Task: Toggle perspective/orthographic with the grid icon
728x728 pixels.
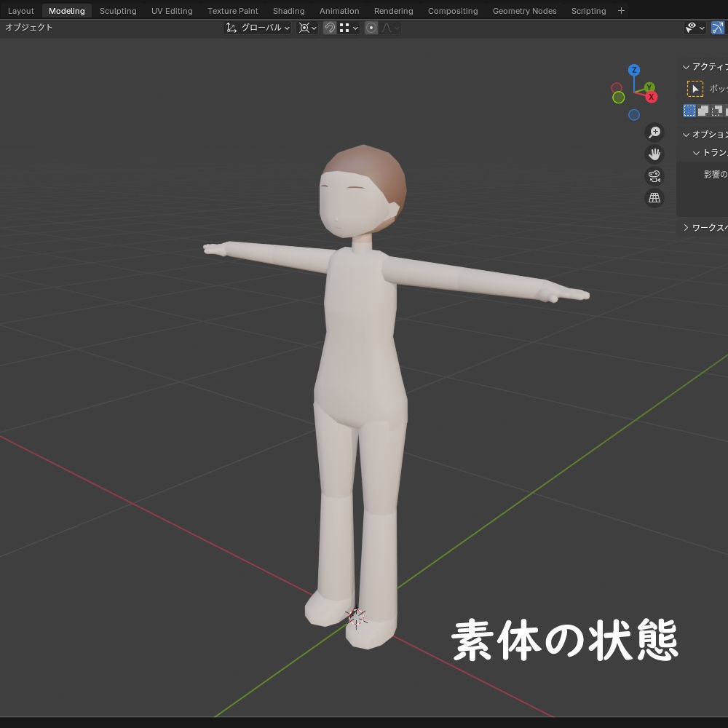Action: point(654,198)
